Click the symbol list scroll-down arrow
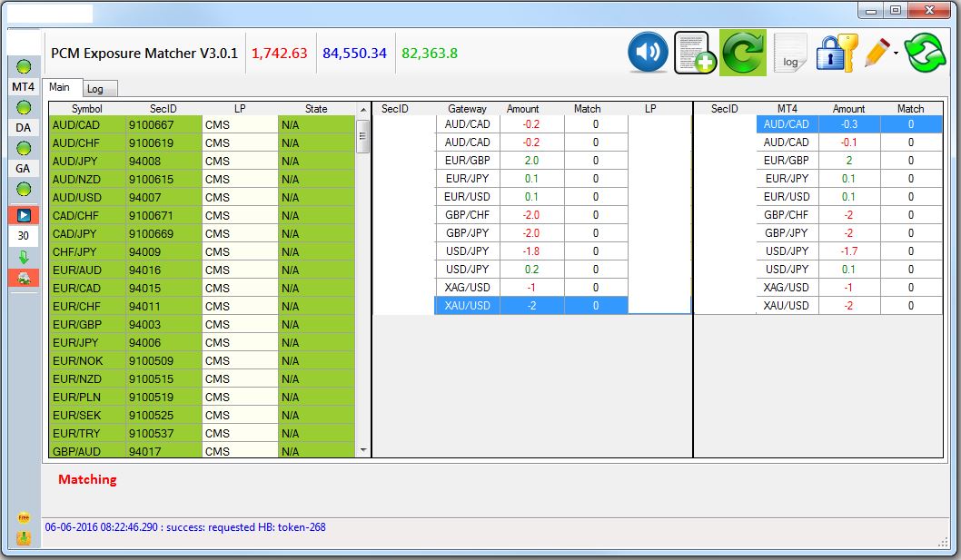 pyautogui.click(x=363, y=449)
